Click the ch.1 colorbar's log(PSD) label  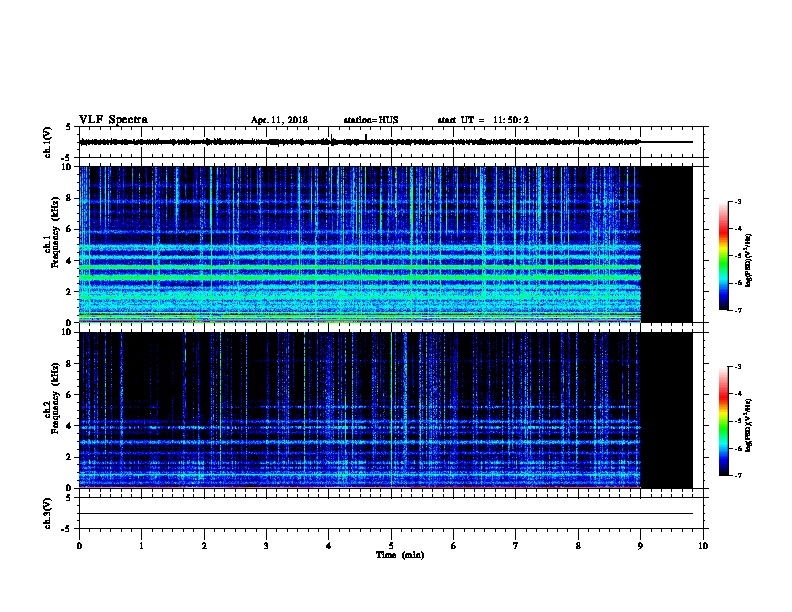pos(748,261)
